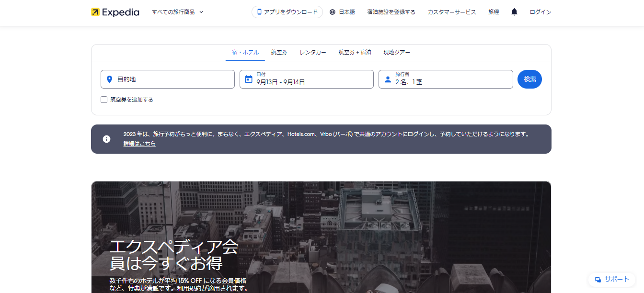Open the サポート chat icon
This screenshot has height=293, width=644.
point(597,280)
